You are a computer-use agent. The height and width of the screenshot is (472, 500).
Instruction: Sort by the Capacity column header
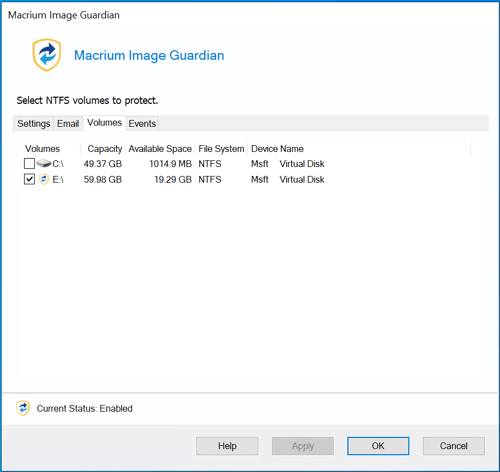[103, 149]
